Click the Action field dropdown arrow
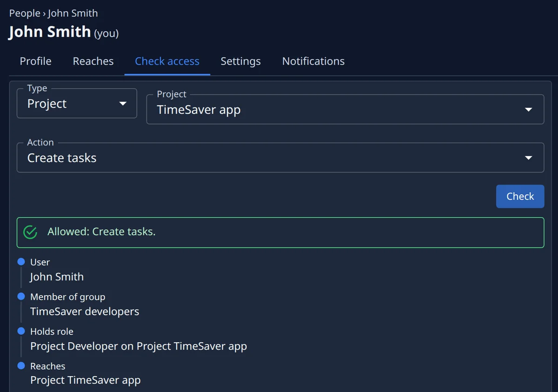Viewport: 558px width, 392px height. pos(528,158)
